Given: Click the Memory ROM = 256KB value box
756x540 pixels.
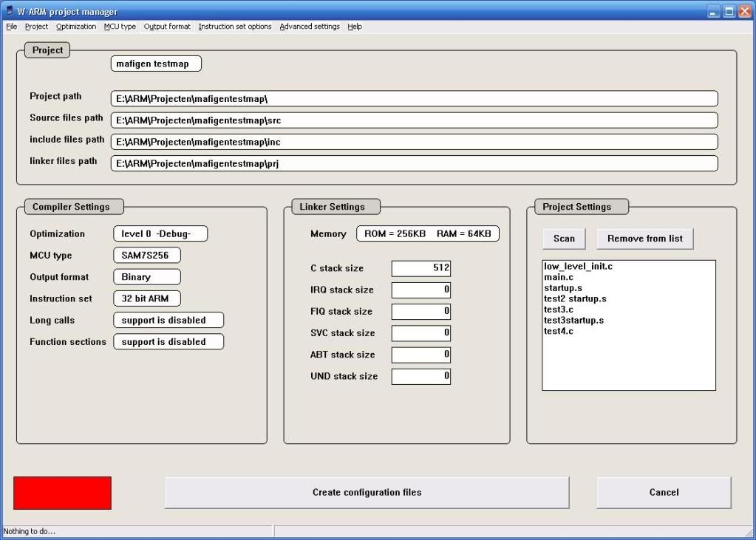Looking at the screenshot, I should click(x=428, y=234).
